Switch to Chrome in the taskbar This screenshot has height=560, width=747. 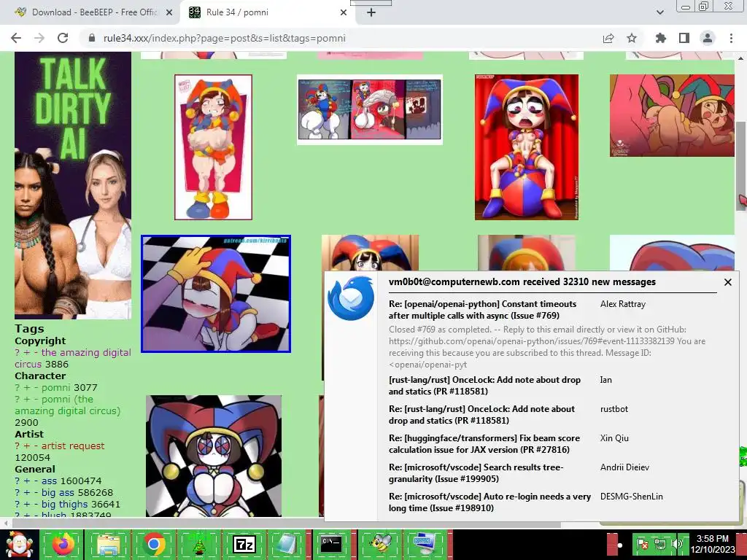153,544
